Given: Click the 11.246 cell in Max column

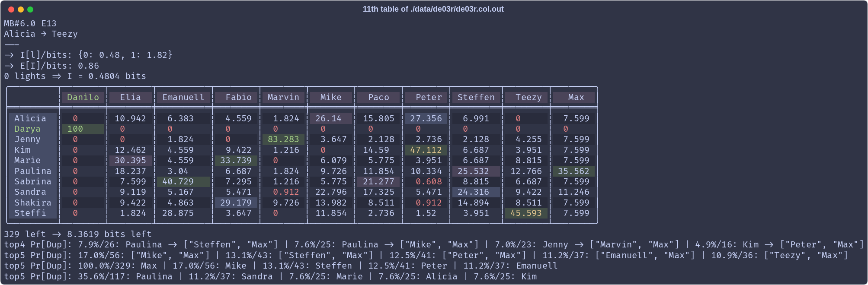Looking at the screenshot, I should coord(574,192).
